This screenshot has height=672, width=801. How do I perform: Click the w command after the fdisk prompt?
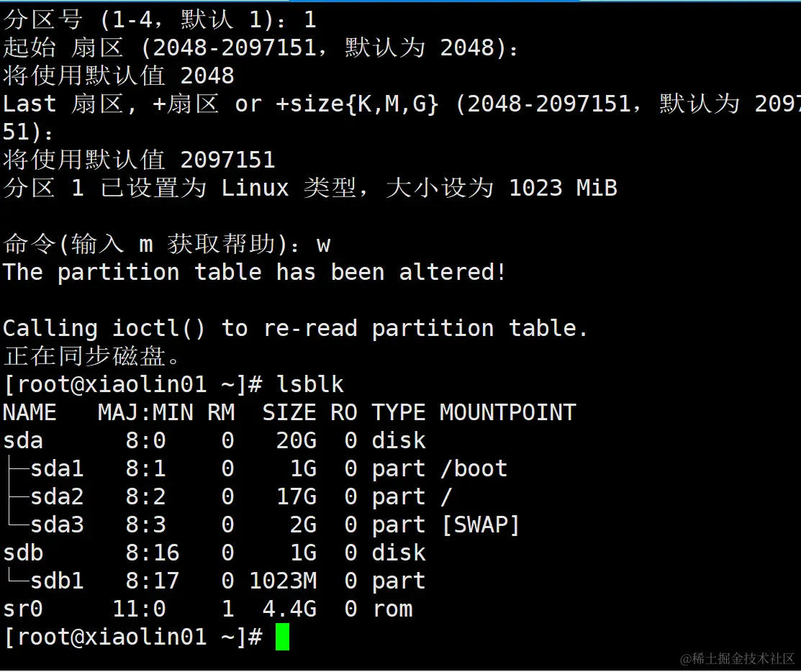pos(325,244)
